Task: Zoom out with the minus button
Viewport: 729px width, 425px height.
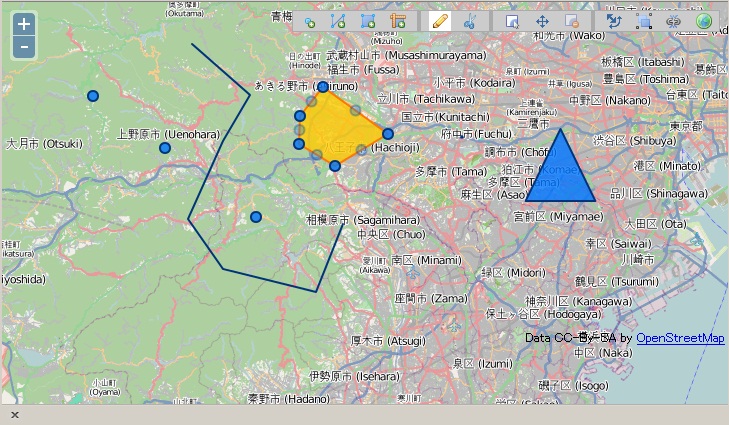Action: click(x=24, y=47)
